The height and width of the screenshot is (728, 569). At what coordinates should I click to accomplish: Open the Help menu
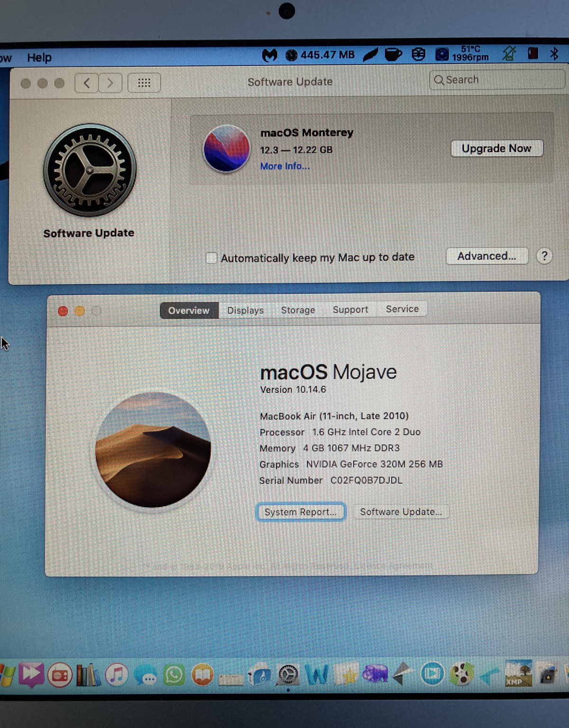[x=39, y=57]
